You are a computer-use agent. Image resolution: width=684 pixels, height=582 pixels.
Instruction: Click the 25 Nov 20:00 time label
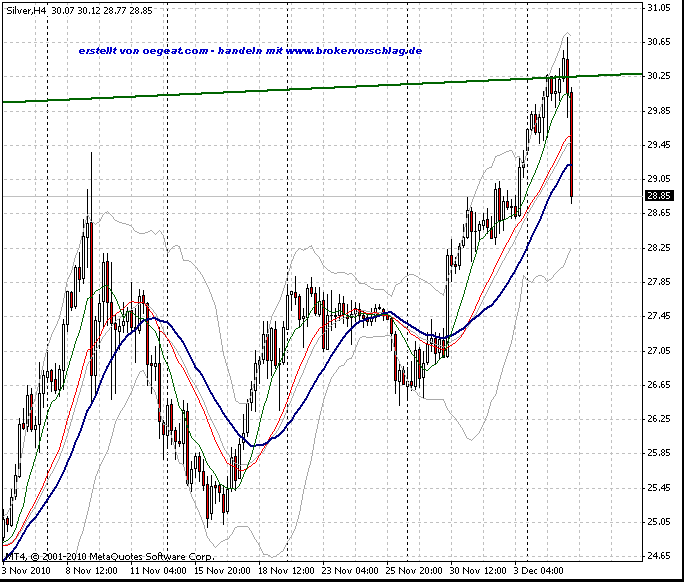point(414,571)
